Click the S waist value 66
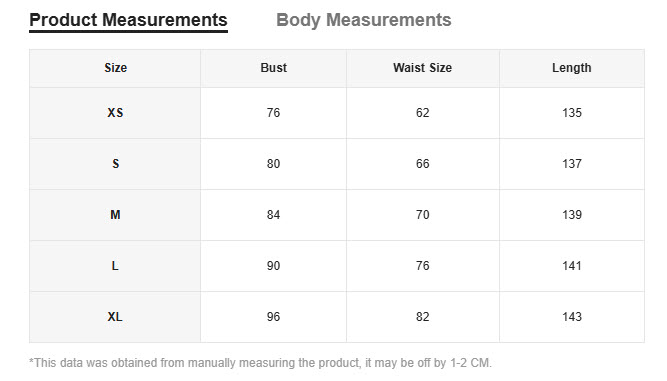The width and height of the screenshot is (667, 381). point(422,164)
